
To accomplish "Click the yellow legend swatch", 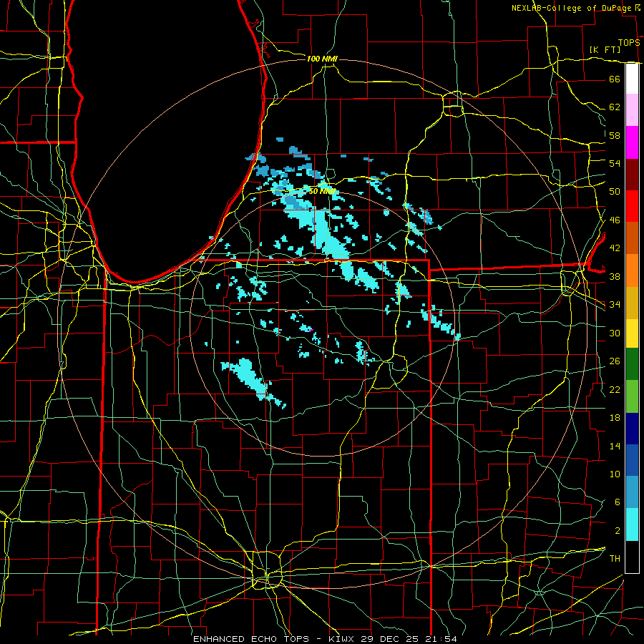I will [x=632, y=333].
